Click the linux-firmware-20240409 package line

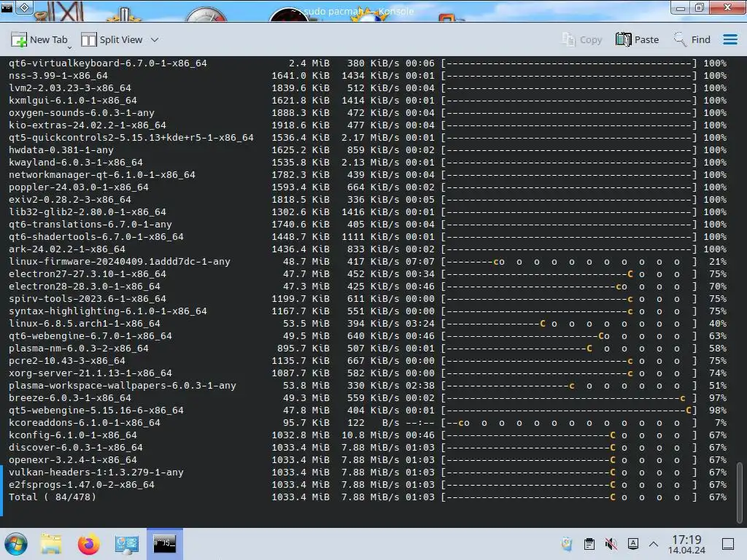pos(368,262)
